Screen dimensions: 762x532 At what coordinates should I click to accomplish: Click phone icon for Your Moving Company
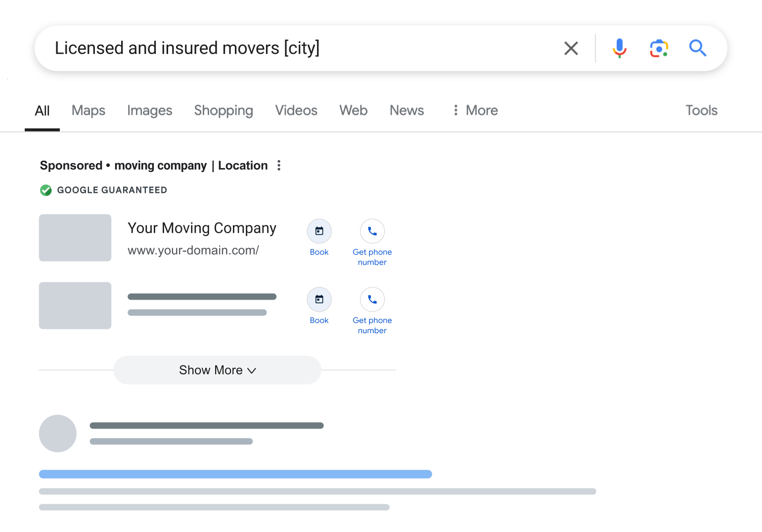372,231
